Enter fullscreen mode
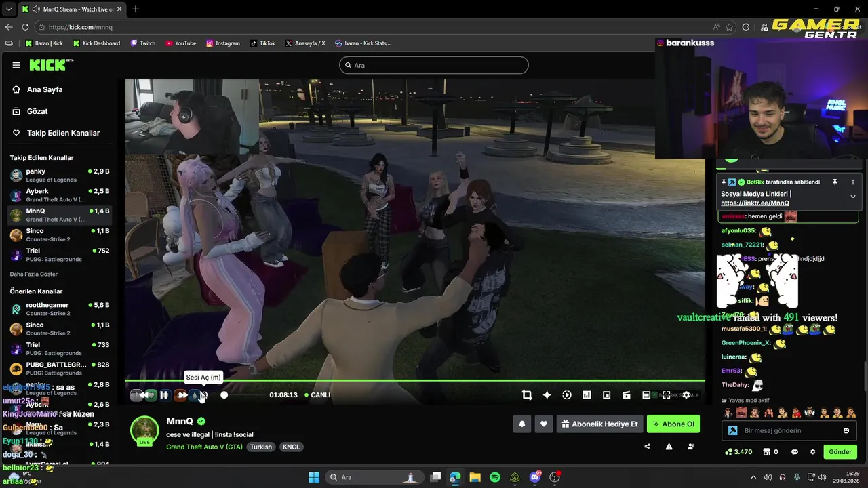The image size is (868, 488). tap(666, 395)
